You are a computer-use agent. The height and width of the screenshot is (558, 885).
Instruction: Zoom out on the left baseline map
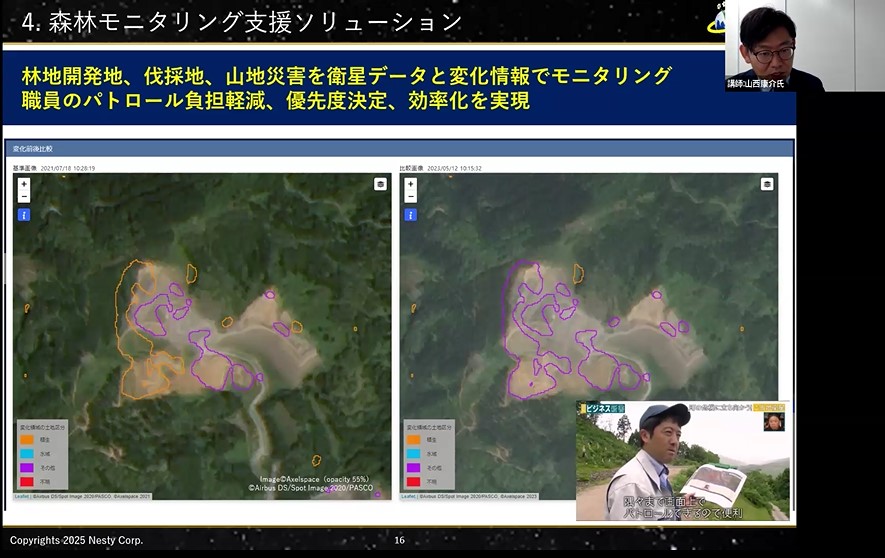[24, 197]
